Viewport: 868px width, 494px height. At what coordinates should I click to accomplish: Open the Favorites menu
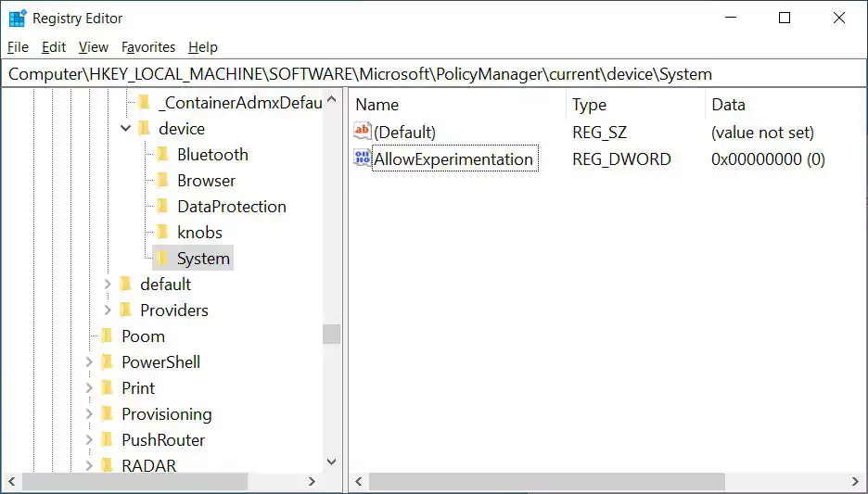tap(148, 47)
